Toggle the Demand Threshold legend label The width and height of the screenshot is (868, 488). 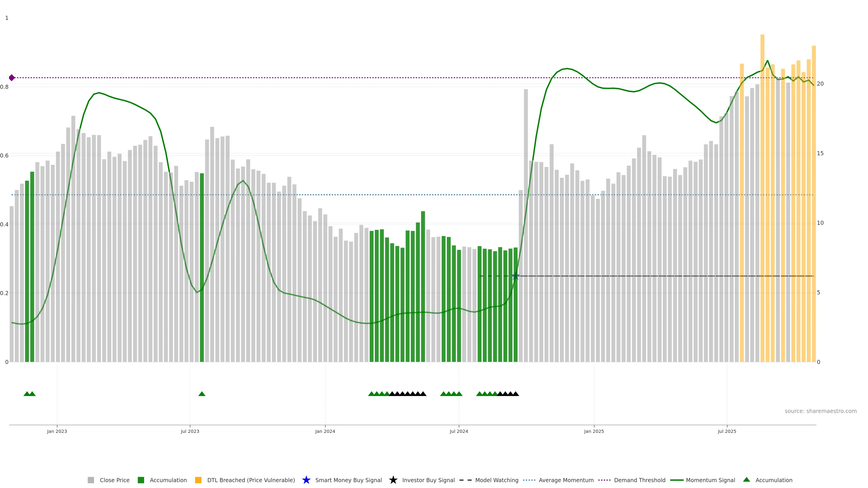639,480
